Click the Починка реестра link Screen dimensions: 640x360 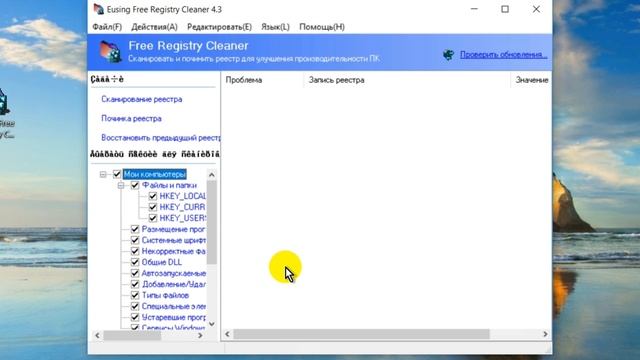click(131, 118)
